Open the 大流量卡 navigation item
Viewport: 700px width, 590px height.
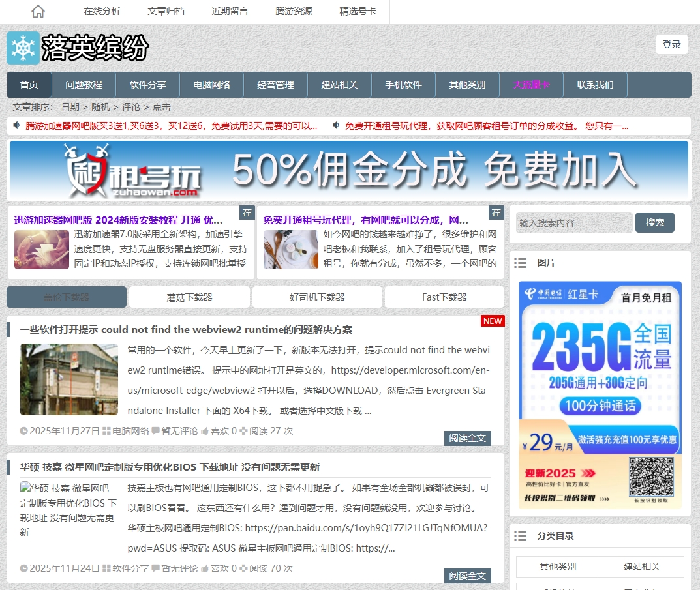click(x=531, y=85)
